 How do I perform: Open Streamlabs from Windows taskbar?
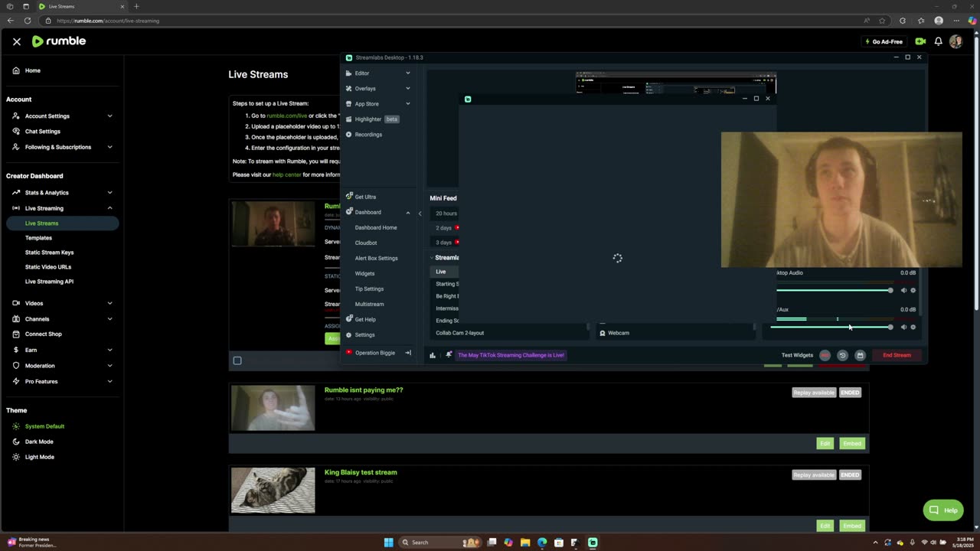593,543
